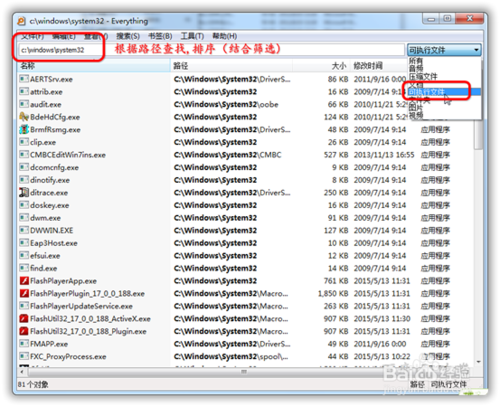Click the red FlashPlayerApp.exe icon
The height and width of the screenshot is (407, 500).
(x=24, y=281)
